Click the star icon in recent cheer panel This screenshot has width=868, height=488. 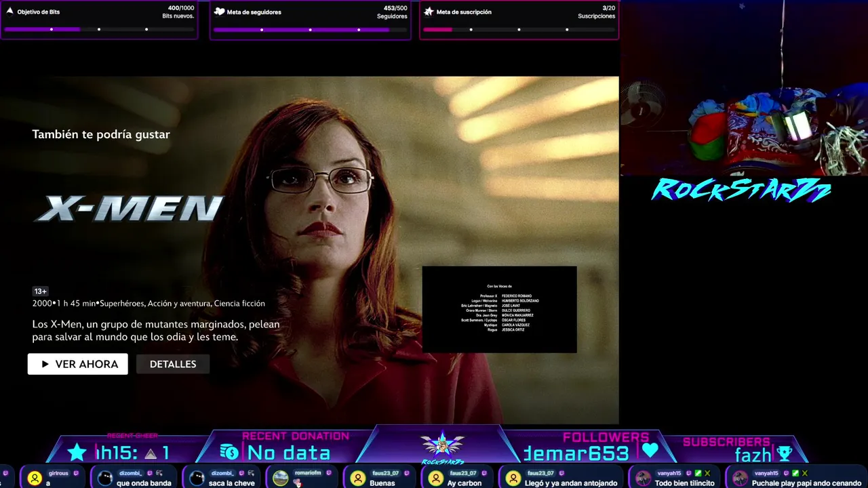pos(77,453)
